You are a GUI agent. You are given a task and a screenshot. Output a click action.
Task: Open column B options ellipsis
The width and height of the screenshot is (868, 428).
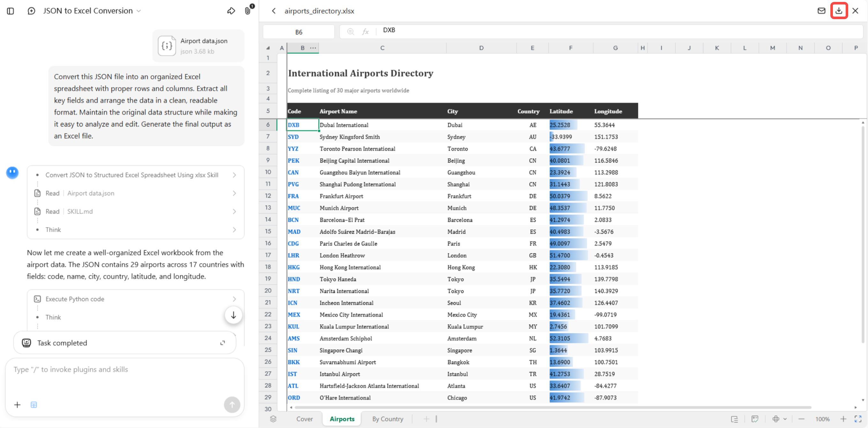[313, 48]
